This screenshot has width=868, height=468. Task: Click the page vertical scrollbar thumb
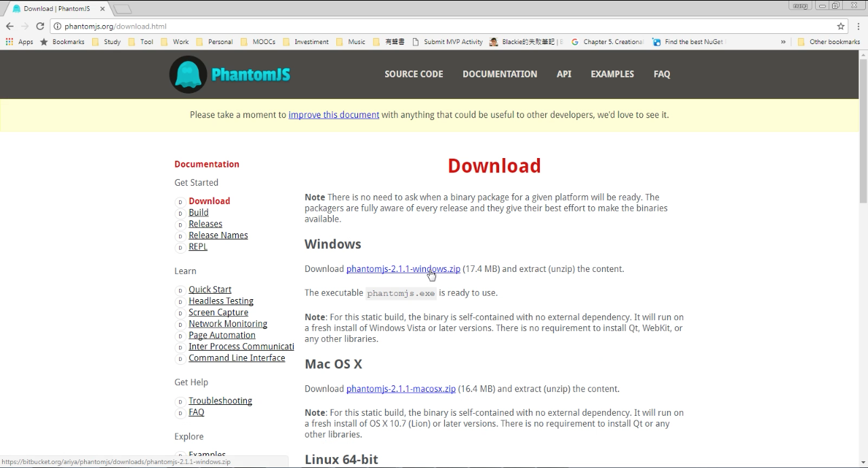click(863, 130)
